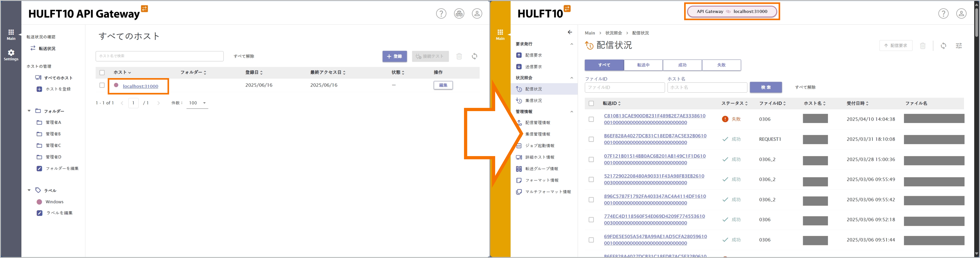
Task: Open the filter settings icon in 配信状況
Action: [x=959, y=46]
